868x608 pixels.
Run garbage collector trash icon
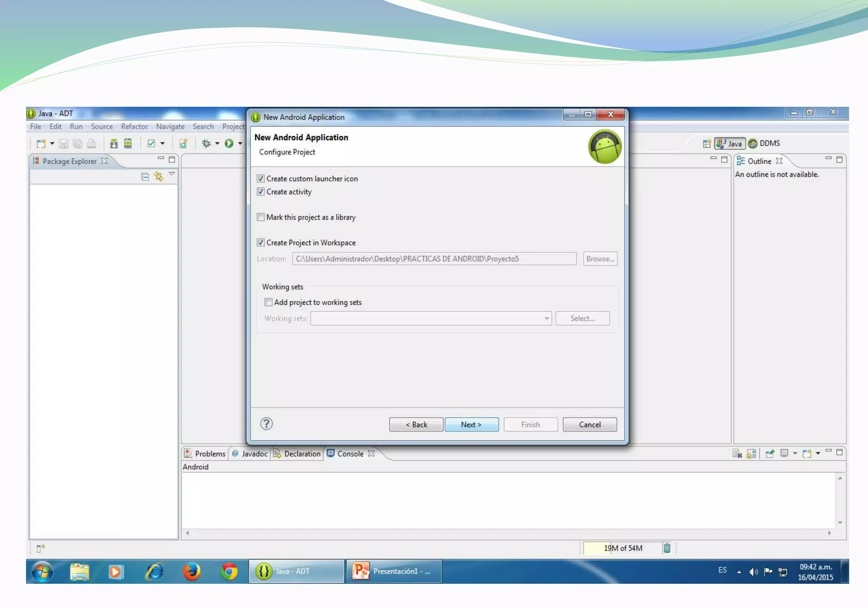coord(667,548)
